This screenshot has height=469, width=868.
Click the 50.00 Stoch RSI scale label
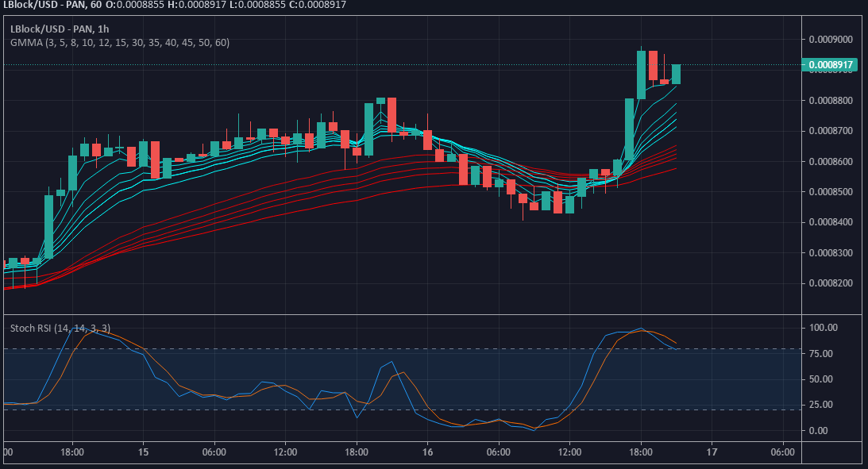click(821, 379)
